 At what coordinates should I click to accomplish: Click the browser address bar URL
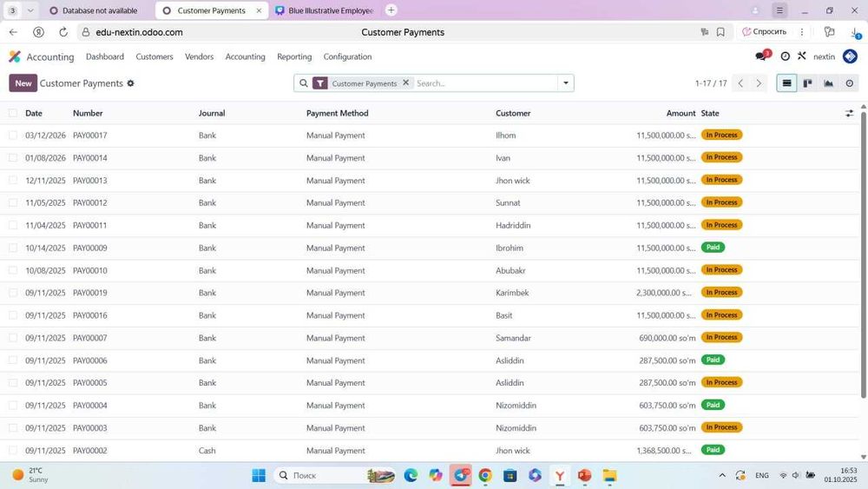(139, 32)
